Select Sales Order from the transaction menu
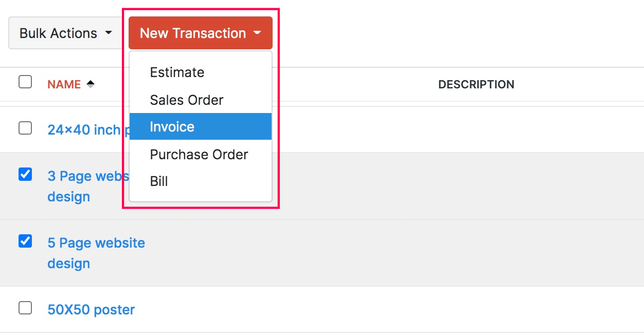The height and width of the screenshot is (336, 644). pos(186,100)
